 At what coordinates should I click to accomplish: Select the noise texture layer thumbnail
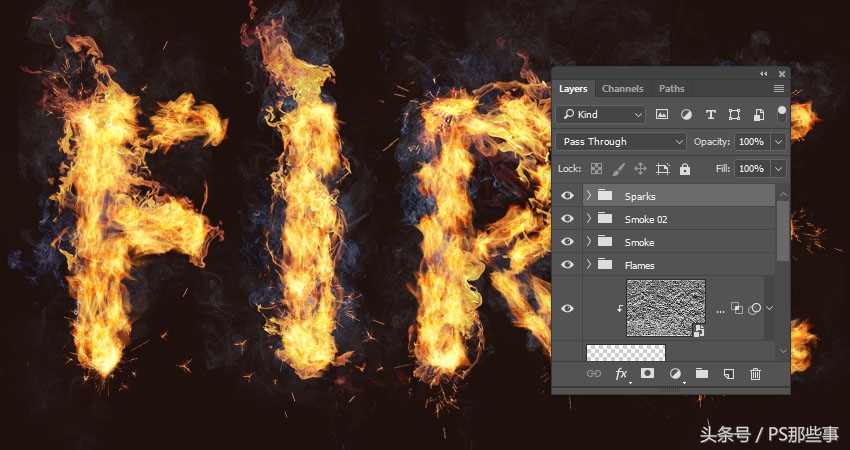click(x=666, y=308)
